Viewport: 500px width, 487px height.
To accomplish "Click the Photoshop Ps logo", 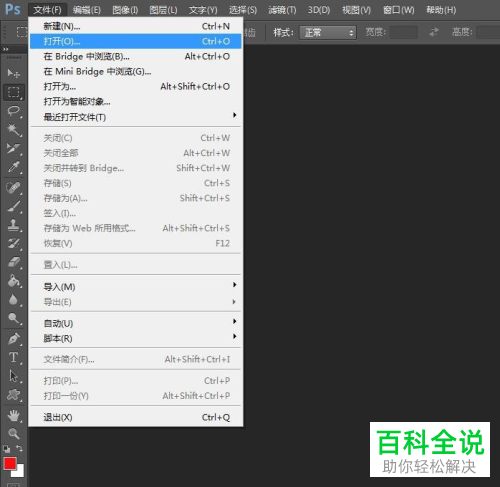I will pos(13,9).
